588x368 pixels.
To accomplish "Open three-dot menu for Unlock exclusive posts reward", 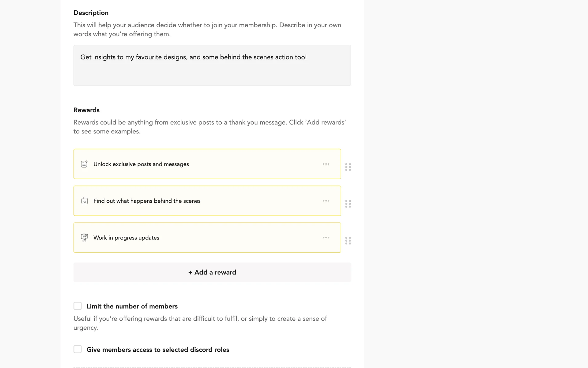I will [326, 164].
